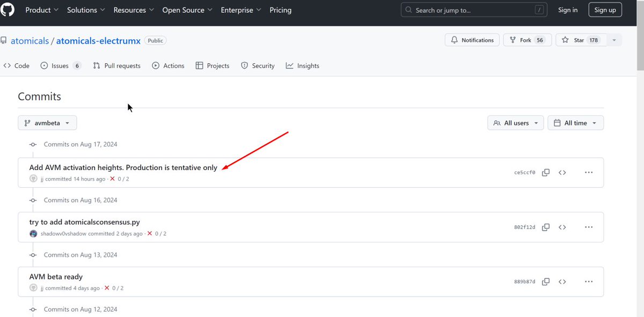Viewport: 644px width, 317px height.
Task: Open the All users filter dropdown
Action: coord(516,123)
